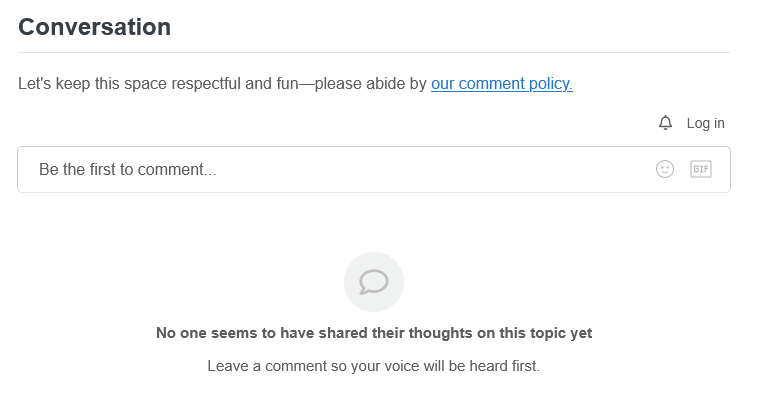Image resolution: width=760 pixels, height=420 pixels.
Task: Click the divider line under Conversation
Action: 374,52
